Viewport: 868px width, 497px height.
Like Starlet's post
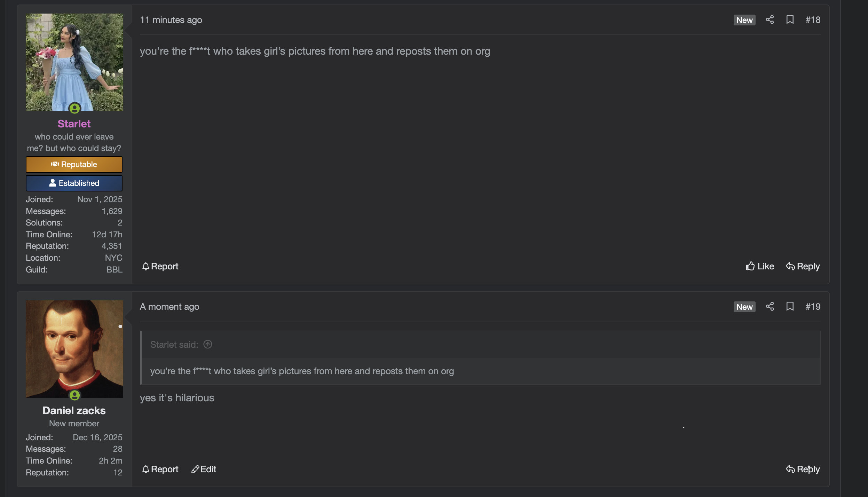click(760, 266)
